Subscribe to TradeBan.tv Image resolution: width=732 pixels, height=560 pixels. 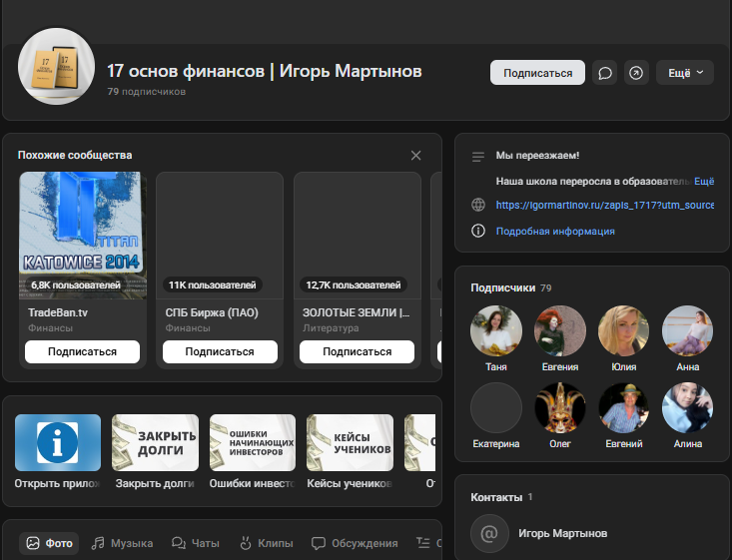(82, 351)
